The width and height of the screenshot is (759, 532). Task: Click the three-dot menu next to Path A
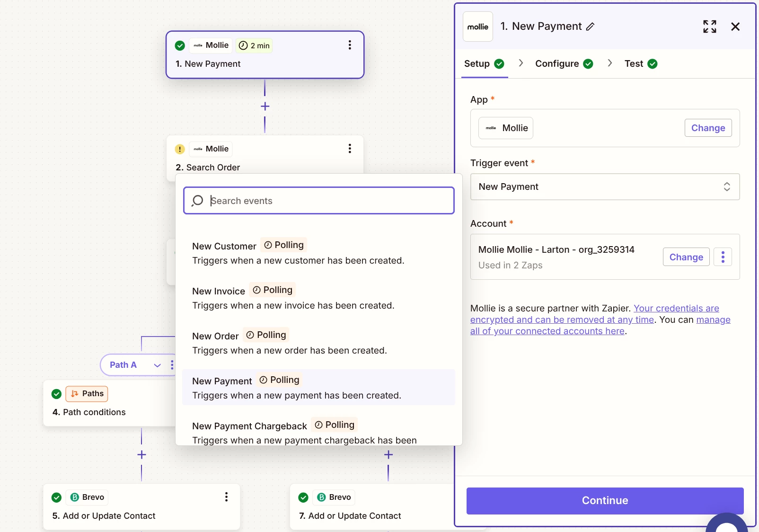pyautogui.click(x=172, y=365)
